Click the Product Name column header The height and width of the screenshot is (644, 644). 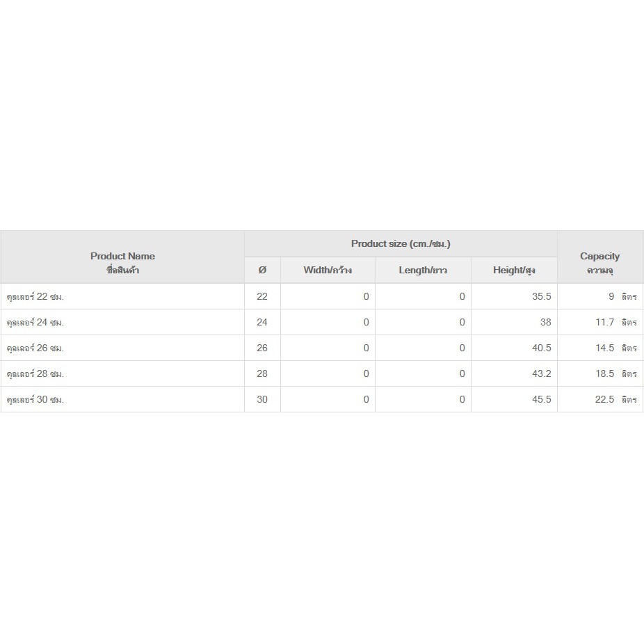point(122,263)
